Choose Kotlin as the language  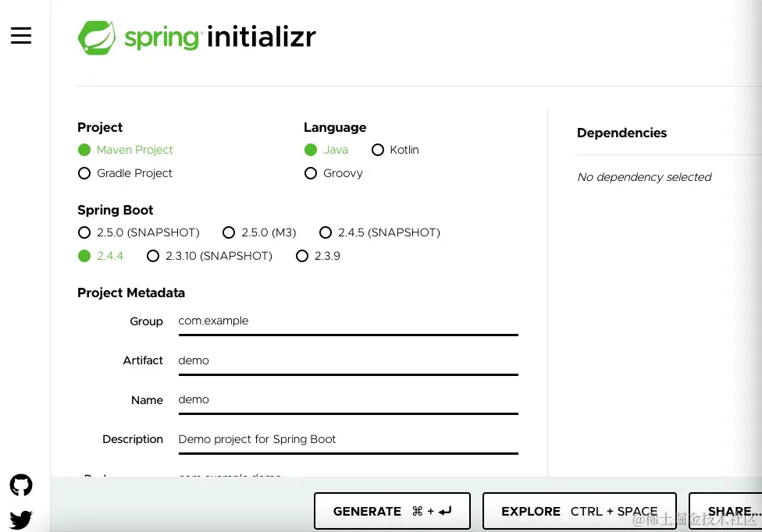395,150
